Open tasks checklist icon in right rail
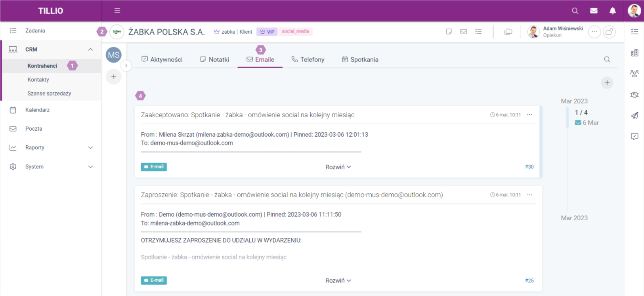Image resolution: width=644 pixels, height=296 pixels. [634, 32]
